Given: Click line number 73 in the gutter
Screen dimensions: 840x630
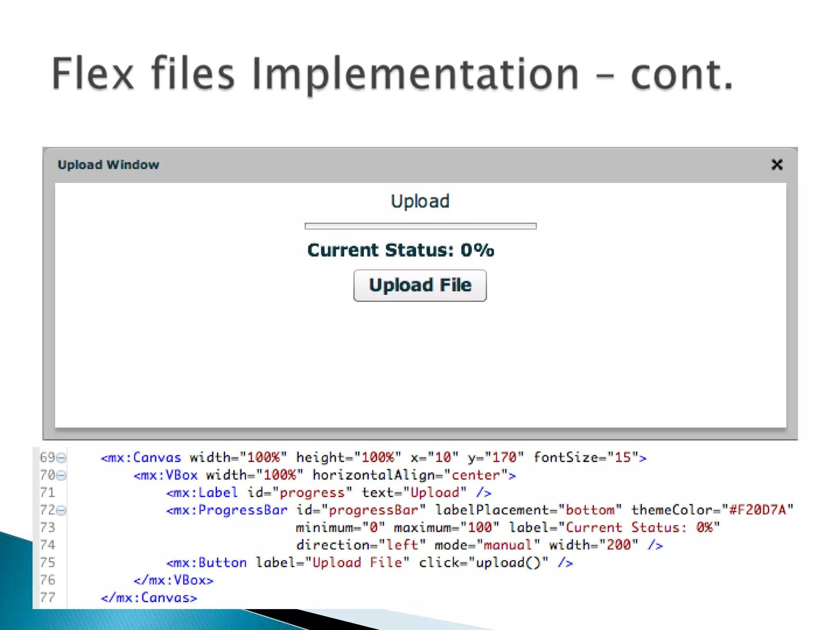Looking at the screenshot, I should click(x=48, y=527).
